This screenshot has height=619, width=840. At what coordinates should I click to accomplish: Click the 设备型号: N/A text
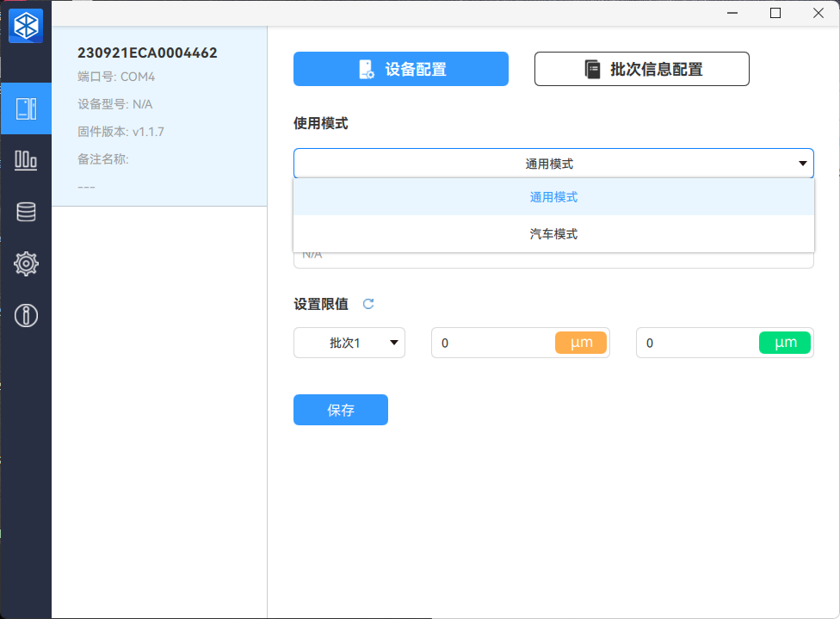[x=115, y=104]
